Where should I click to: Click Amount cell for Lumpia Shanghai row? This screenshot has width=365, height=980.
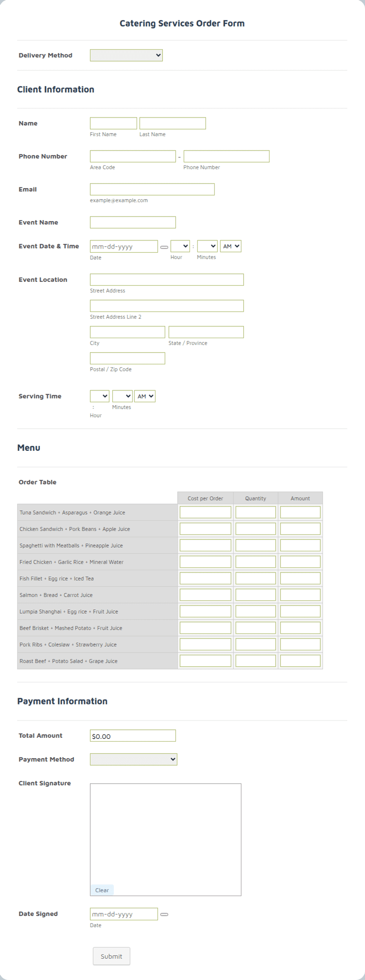[300, 611]
